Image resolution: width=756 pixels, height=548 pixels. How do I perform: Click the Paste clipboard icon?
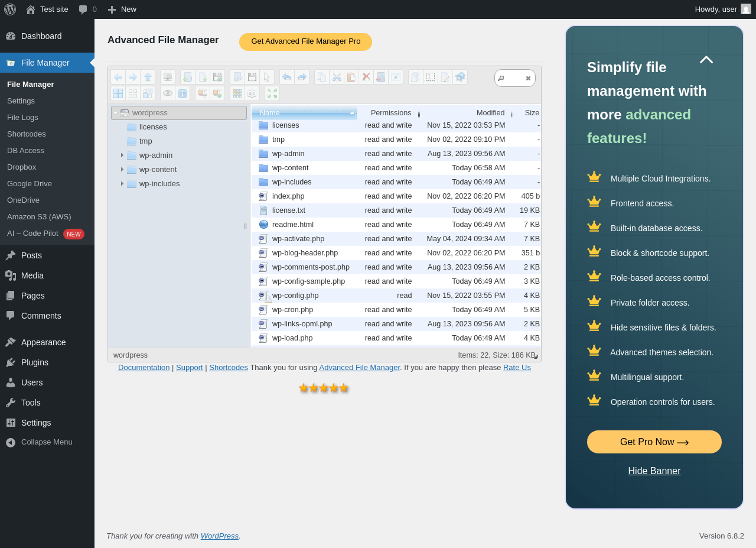click(x=351, y=77)
